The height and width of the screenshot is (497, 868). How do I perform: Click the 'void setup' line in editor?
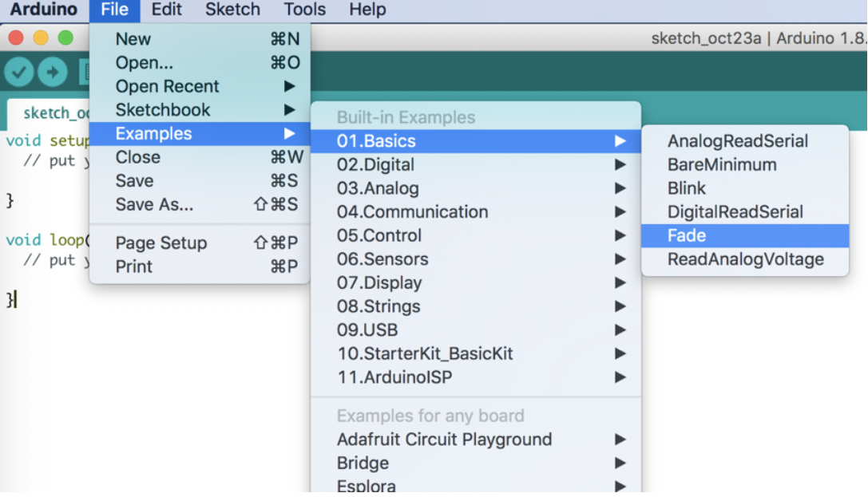tap(48, 141)
